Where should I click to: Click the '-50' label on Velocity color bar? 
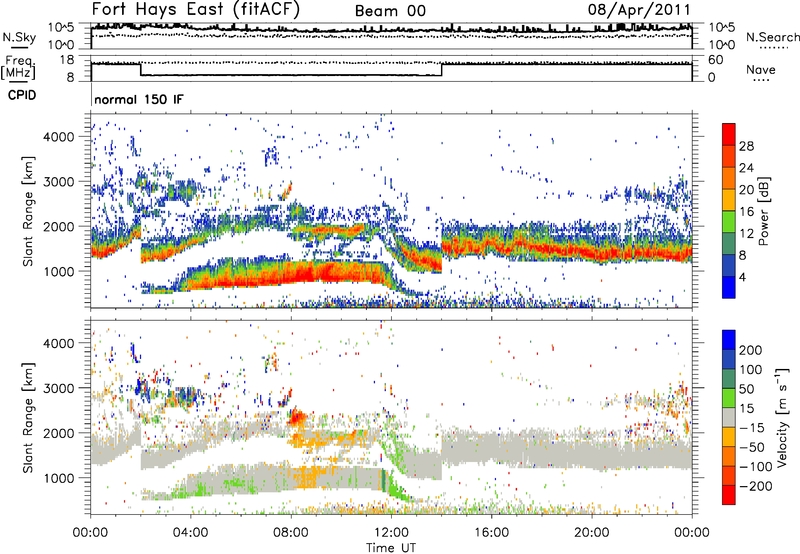click(752, 447)
